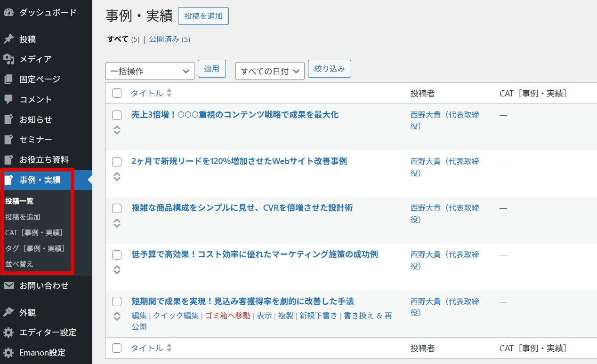Sort by タイトル column header arrows
597x364 pixels.
coord(169,93)
